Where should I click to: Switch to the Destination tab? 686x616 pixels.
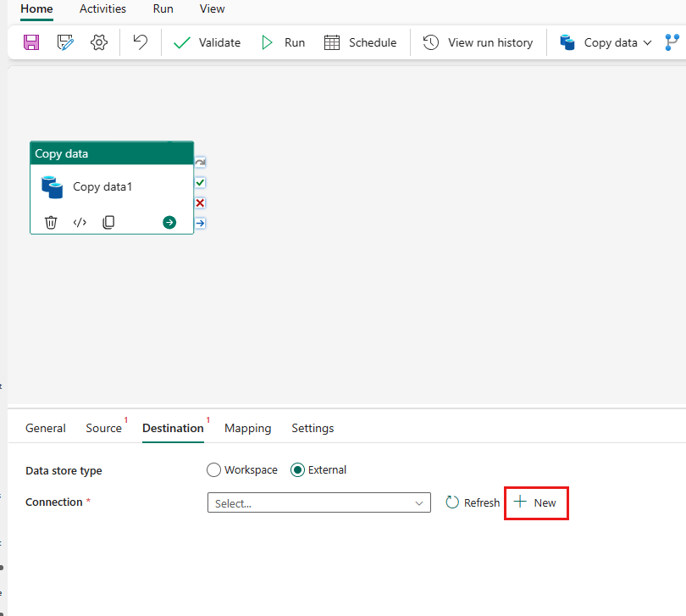coord(174,428)
